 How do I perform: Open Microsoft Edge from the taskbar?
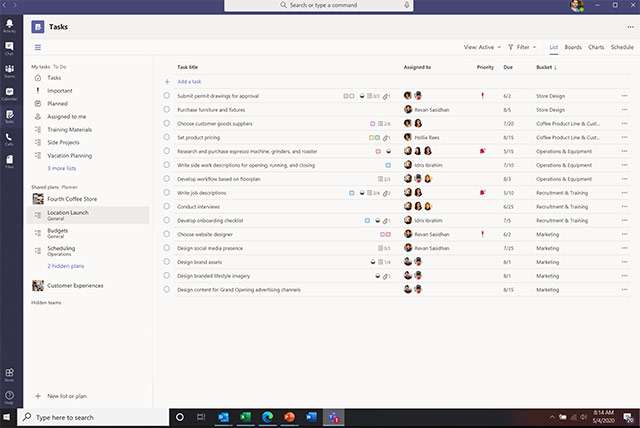click(x=267, y=416)
